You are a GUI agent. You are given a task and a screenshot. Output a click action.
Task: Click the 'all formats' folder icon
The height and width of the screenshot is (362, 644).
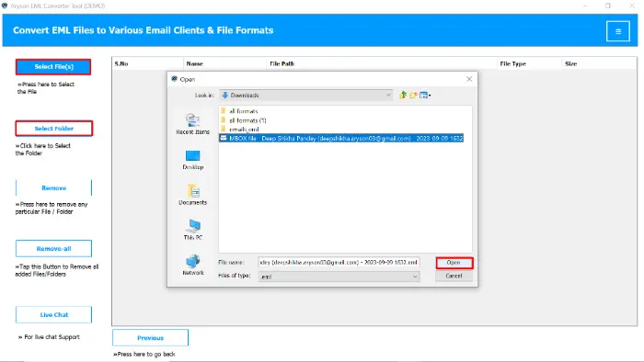coord(223,111)
